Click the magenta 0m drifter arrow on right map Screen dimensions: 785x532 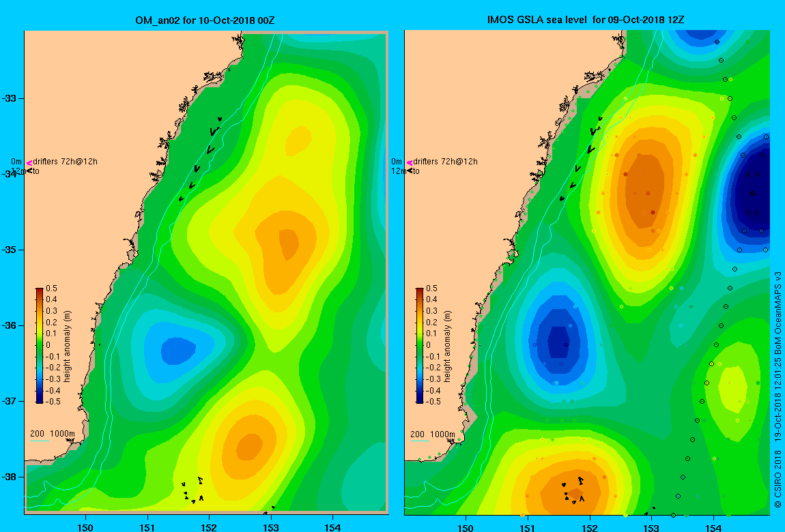[x=410, y=162]
